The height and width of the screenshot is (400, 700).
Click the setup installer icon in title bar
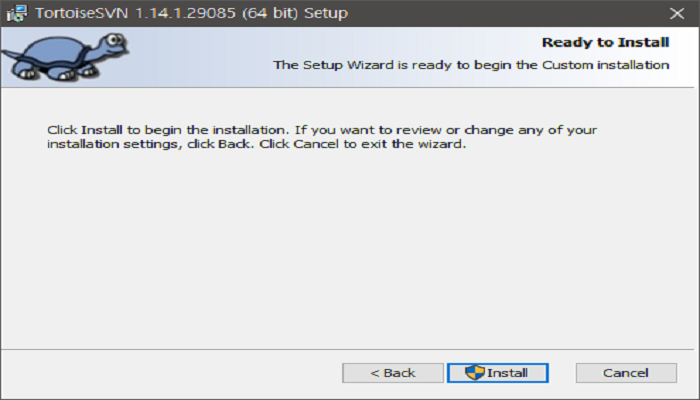[16, 14]
